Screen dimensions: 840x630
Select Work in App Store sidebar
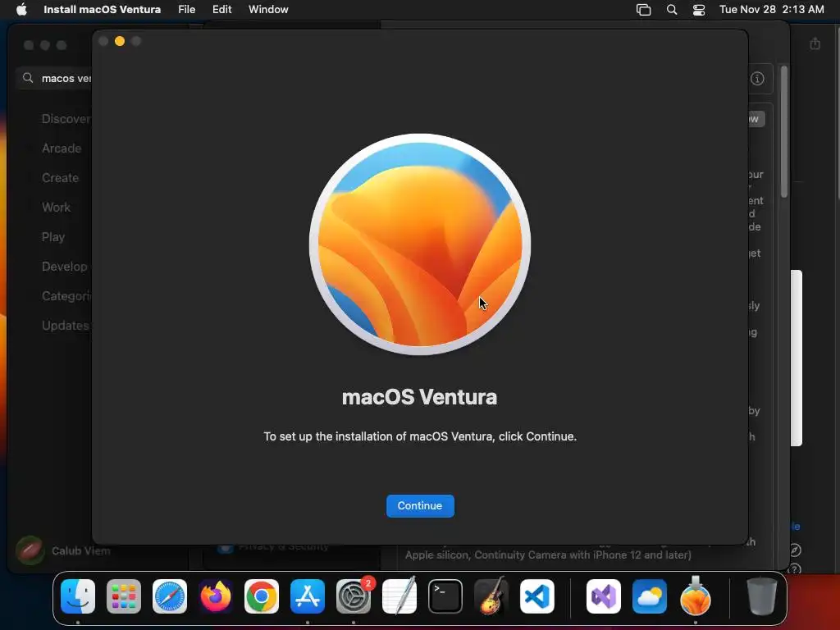57,208
